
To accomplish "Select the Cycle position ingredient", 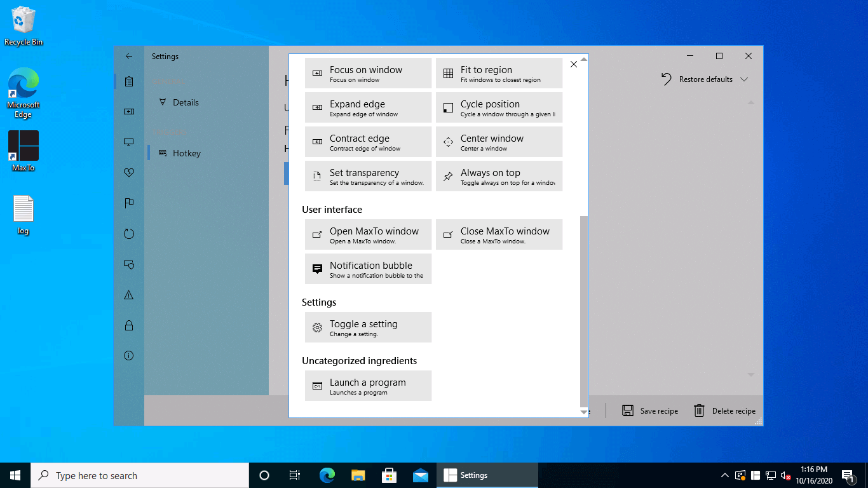I will [499, 108].
